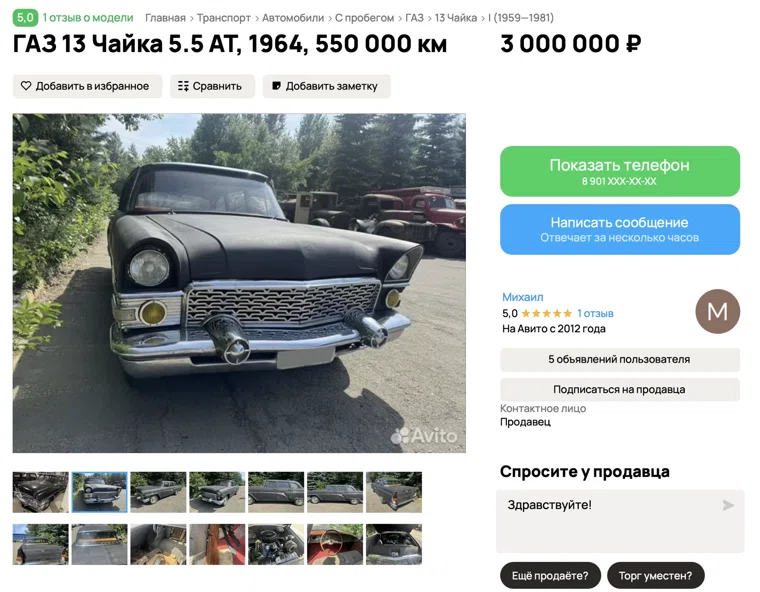The width and height of the screenshot is (760, 592).
Task: Send message using the arrow icon
Action: point(728,505)
